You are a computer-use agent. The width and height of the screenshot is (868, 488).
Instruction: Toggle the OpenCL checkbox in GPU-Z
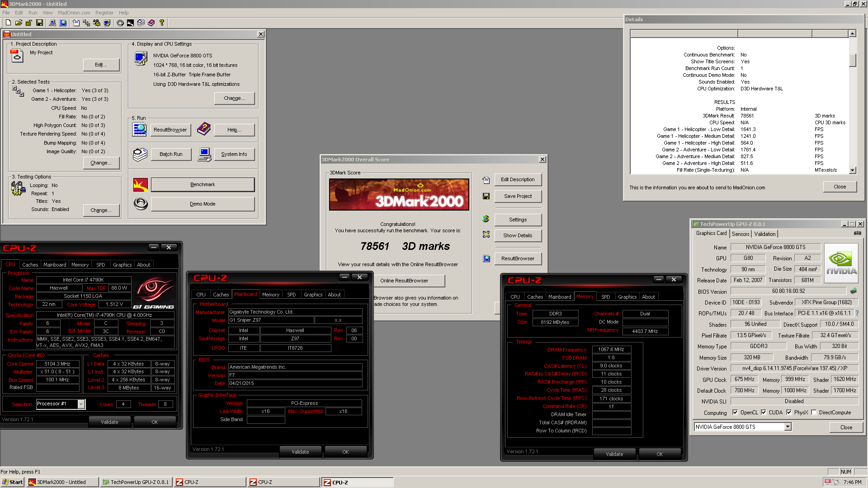735,412
